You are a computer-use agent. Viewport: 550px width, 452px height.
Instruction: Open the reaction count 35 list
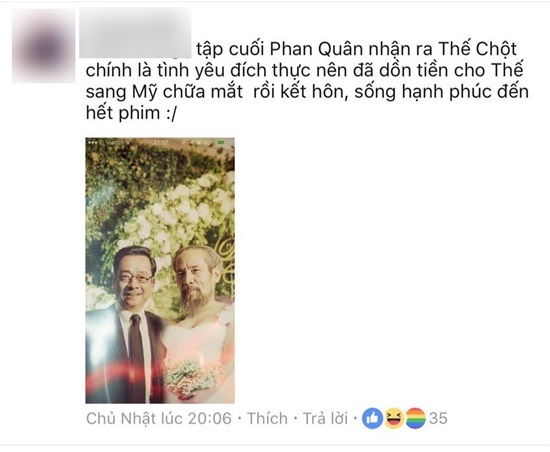(438, 418)
